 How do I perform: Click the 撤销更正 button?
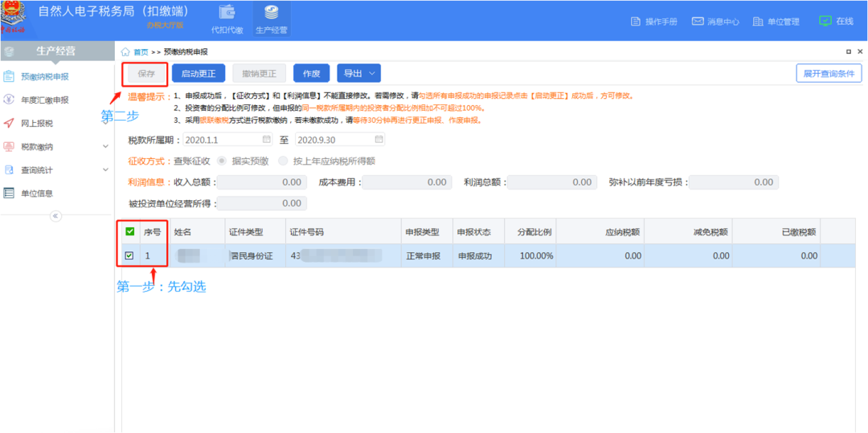pos(259,73)
